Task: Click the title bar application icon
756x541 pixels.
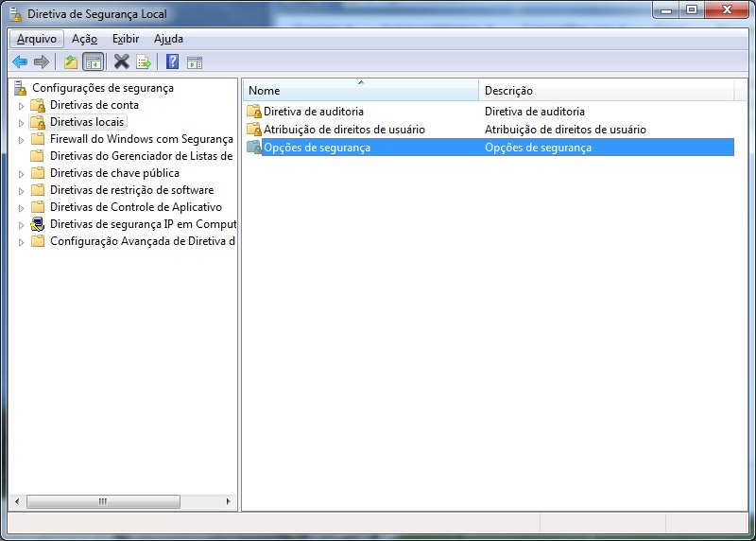Action: point(16,14)
